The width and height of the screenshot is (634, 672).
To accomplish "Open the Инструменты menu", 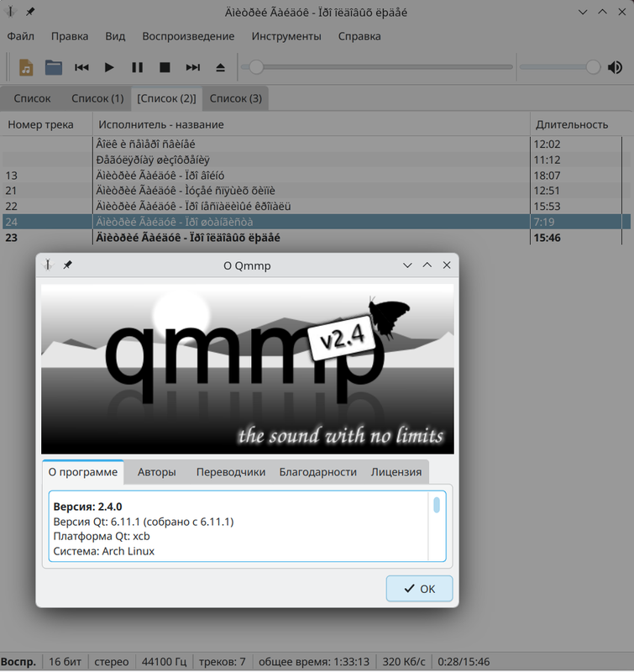I will tap(286, 36).
